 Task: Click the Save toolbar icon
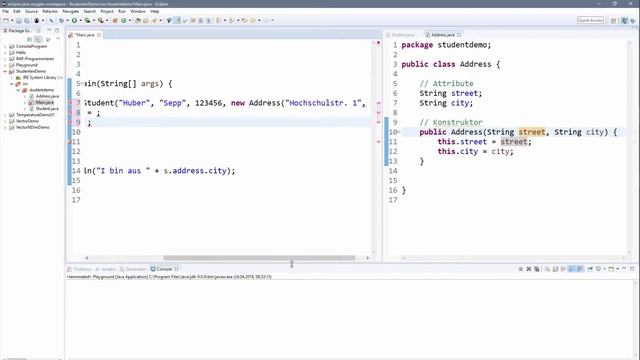[x=19, y=20]
